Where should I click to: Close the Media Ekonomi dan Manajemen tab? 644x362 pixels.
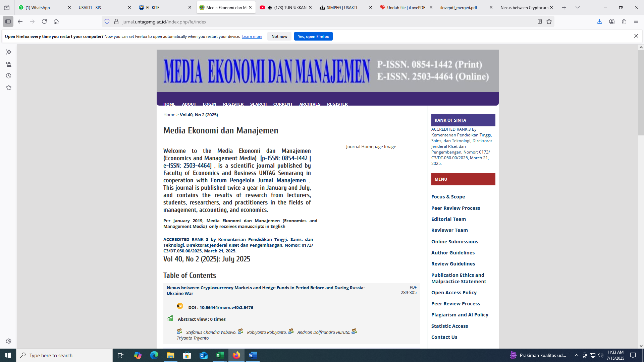[250, 7]
